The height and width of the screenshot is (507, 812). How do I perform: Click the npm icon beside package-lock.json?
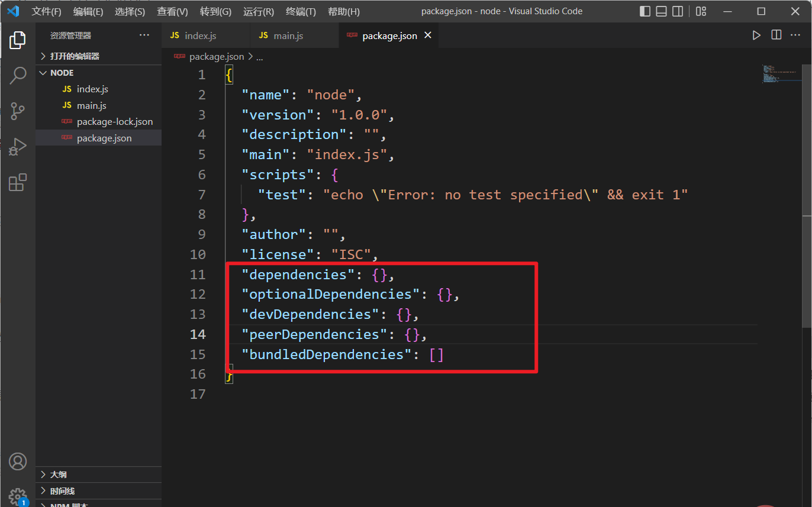(x=67, y=122)
